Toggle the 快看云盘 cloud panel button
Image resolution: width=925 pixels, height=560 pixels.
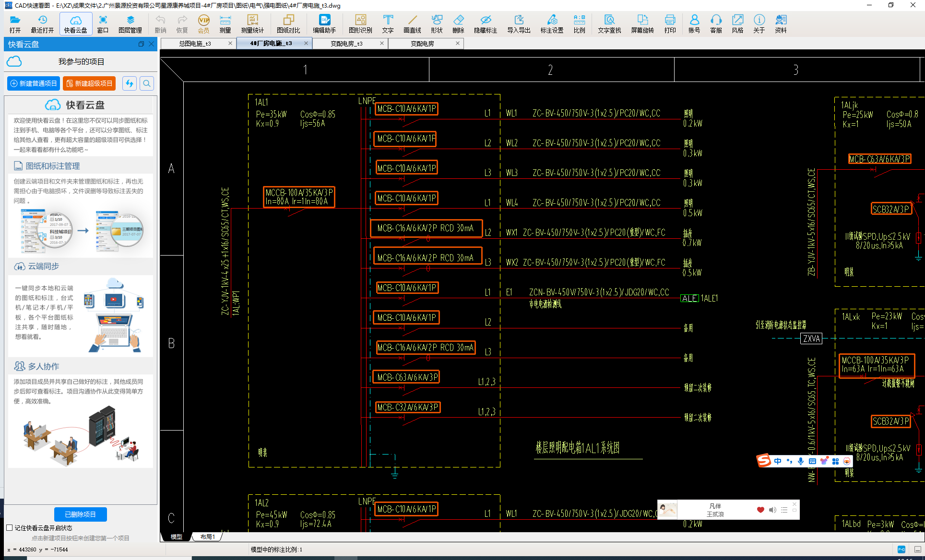[x=76, y=23]
